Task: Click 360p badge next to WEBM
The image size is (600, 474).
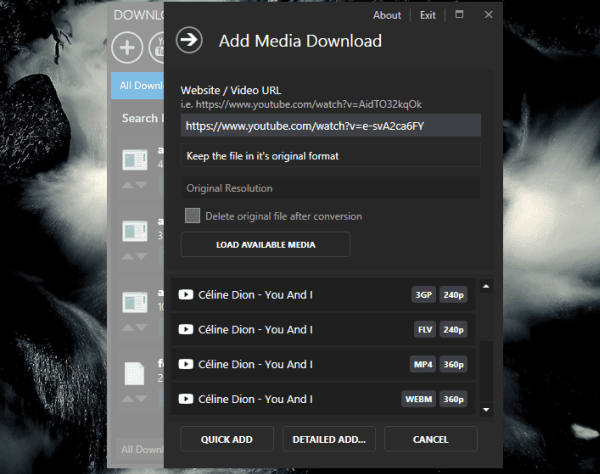Action: coord(453,399)
